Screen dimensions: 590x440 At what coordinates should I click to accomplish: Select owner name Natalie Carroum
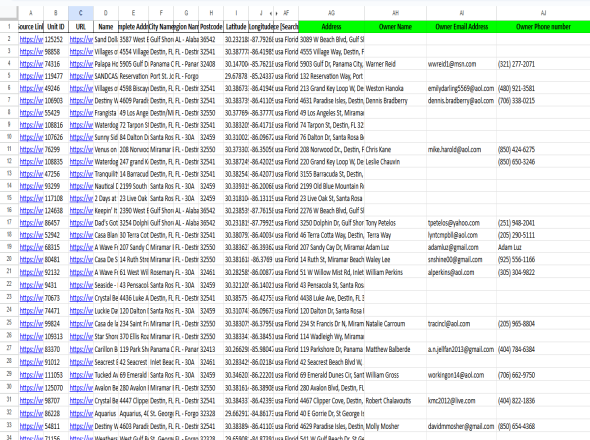click(395, 323)
